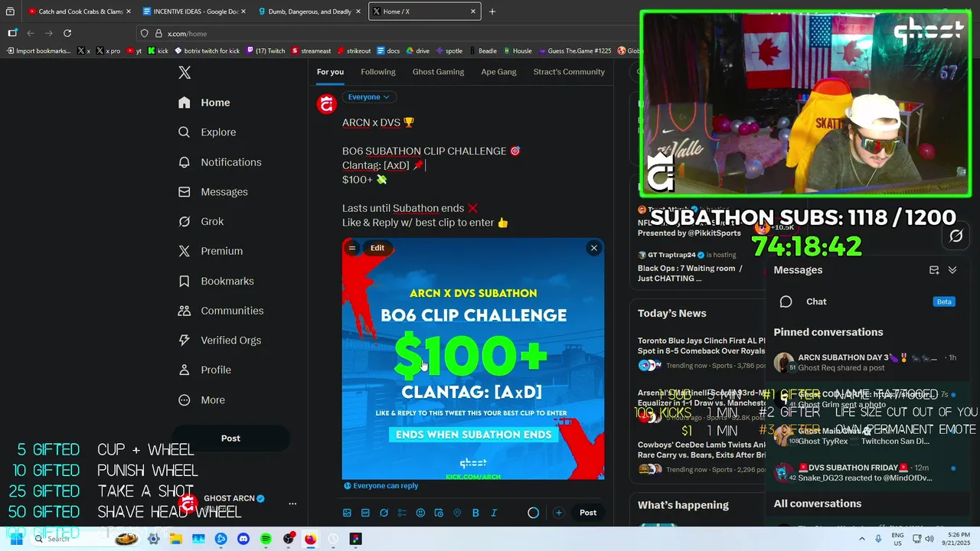The height and width of the screenshot is (551, 980).
Task: Apply bold formatting in composer
Action: [475, 513]
